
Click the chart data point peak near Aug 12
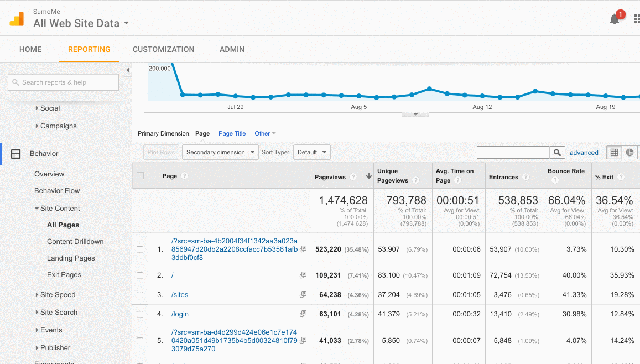pos(535,91)
